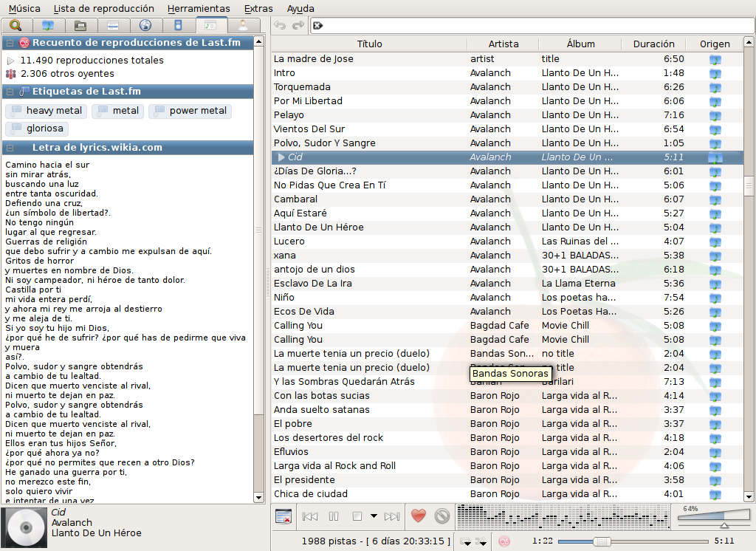Adjust the volume slider at 64%
This screenshot has height=551, width=756.
(714, 519)
